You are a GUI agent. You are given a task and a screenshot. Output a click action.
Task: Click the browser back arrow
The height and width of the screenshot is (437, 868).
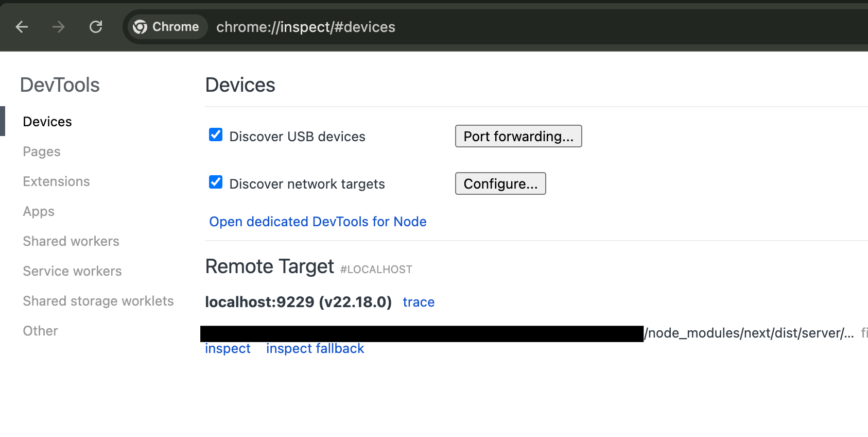pos(22,27)
